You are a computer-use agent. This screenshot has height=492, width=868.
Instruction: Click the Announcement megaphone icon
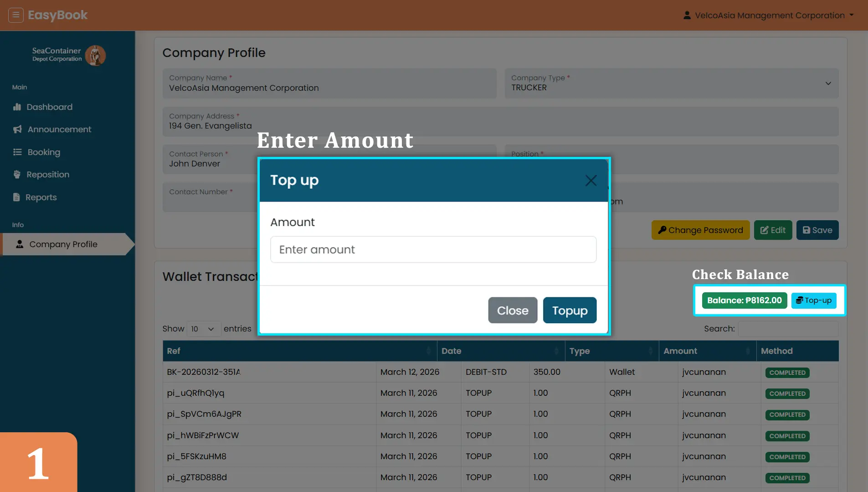pyautogui.click(x=17, y=129)
